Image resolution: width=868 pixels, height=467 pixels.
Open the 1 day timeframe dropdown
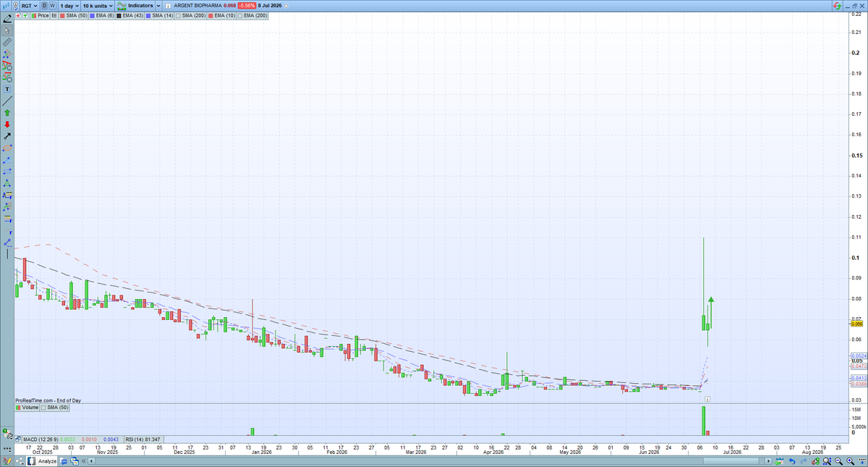(69, 6)
